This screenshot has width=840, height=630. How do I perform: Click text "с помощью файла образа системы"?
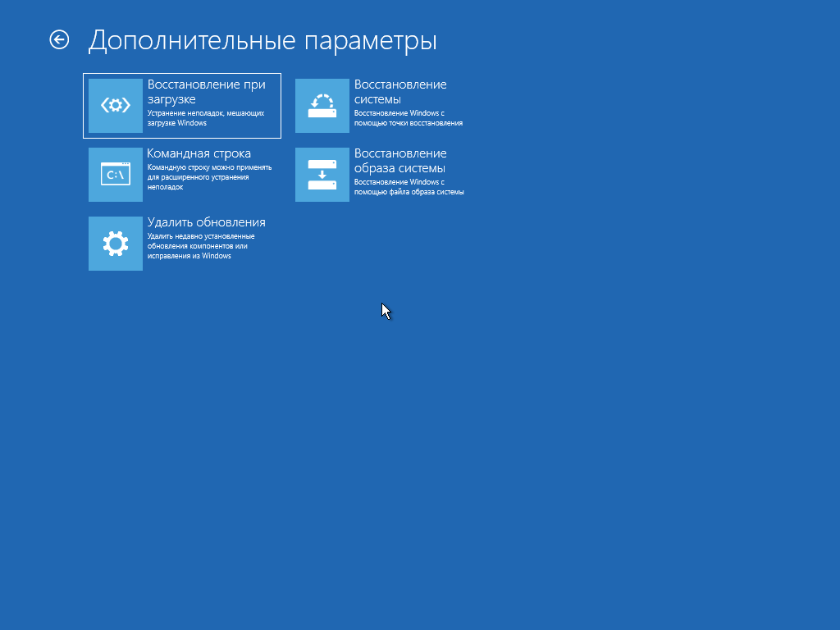coord(409,192)
